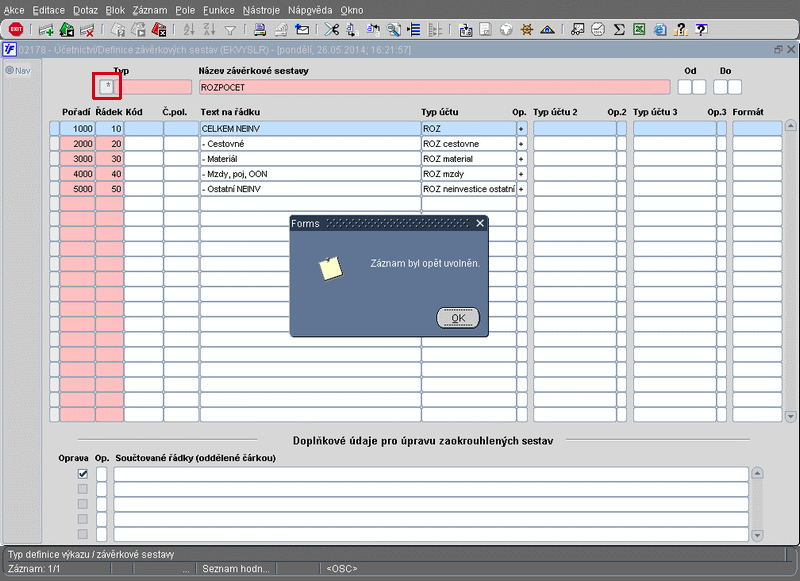Click the Excel export toolbar icon
This screenshot has height=581, width=800.
click(x=638, y=30)
